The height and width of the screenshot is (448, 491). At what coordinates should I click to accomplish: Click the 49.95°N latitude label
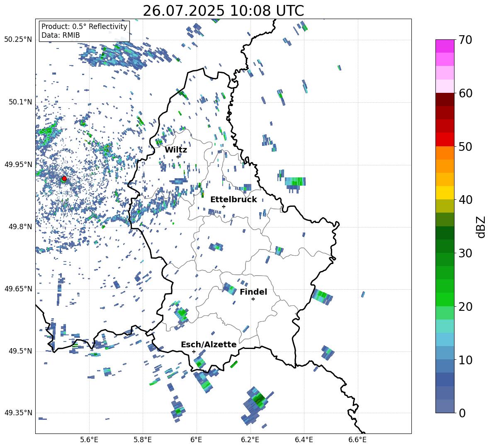18,164
